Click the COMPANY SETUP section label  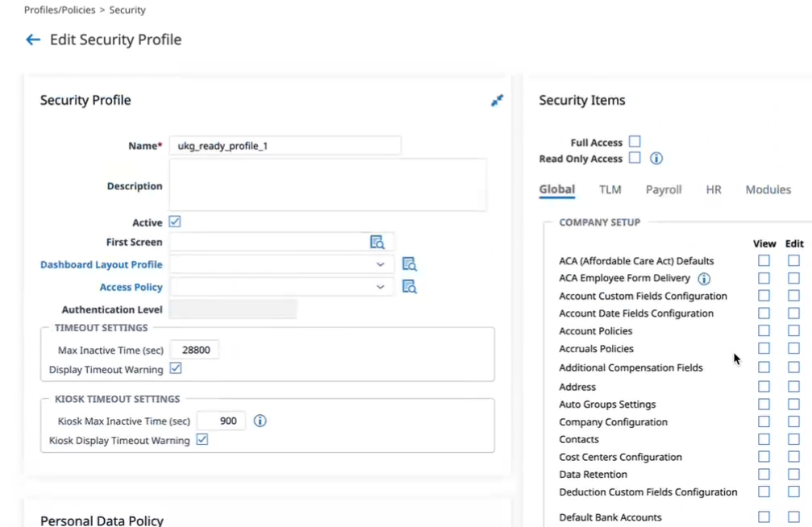600,222
